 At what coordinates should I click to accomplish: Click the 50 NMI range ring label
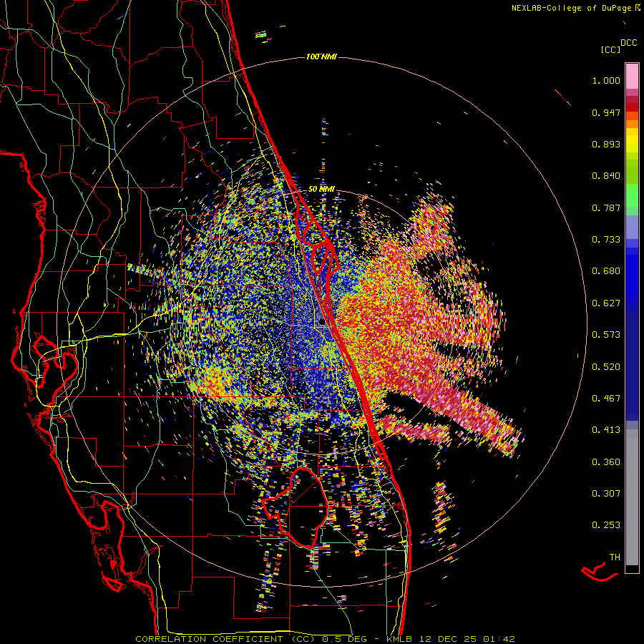click(321, 190)
